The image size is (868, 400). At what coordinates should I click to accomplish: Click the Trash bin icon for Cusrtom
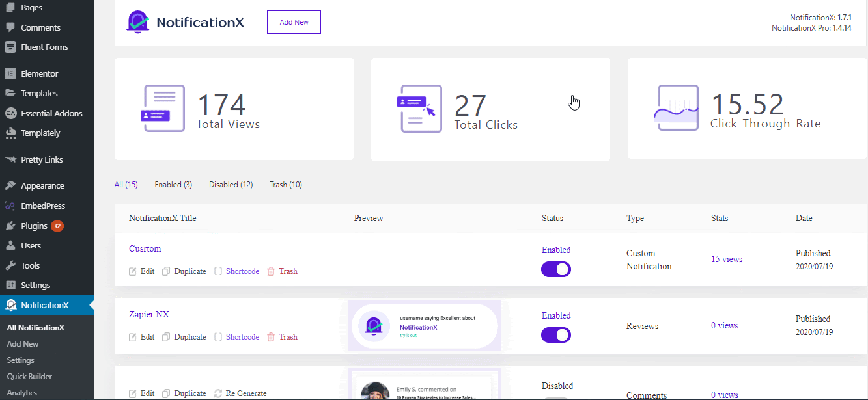click(271, 271)
